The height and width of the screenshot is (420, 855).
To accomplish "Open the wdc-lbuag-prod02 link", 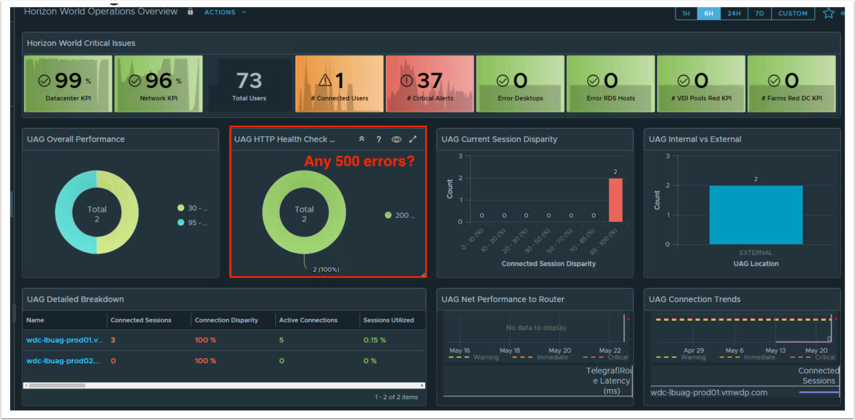I will pyautogui.click(x=64, y=361).
